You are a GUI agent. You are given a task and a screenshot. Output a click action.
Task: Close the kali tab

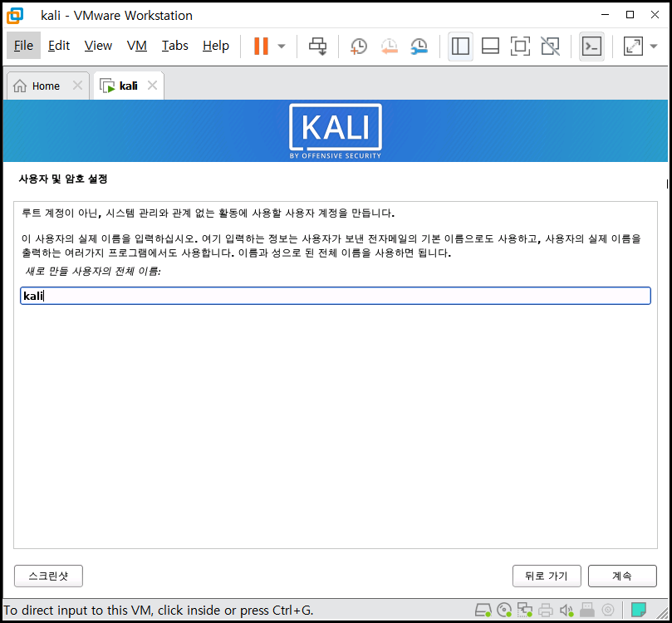153,86
